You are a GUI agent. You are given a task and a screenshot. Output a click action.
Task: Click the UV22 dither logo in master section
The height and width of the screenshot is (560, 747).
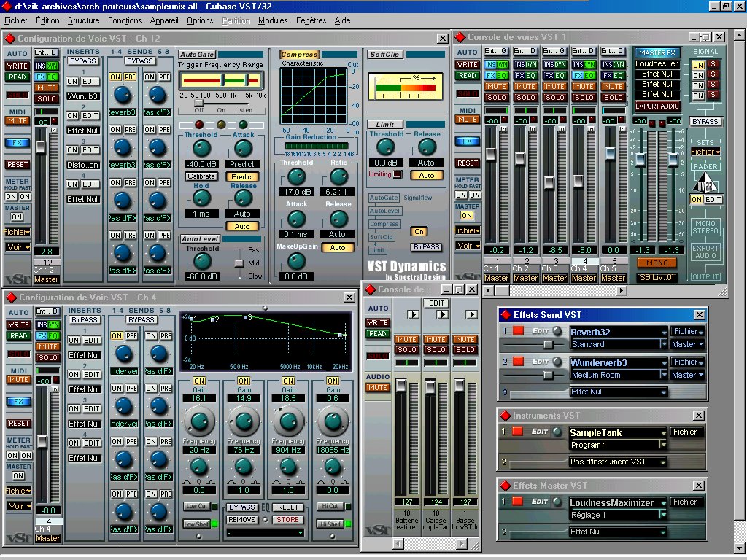point(705,183)
